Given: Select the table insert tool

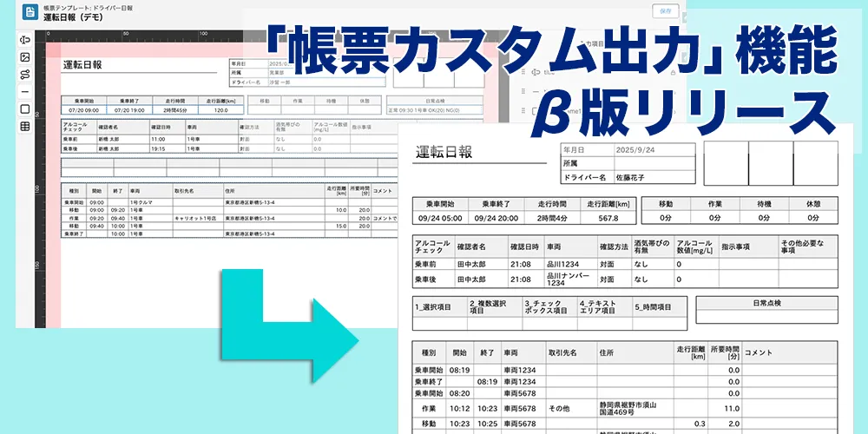Looking at the screenshot, I should 24,127.
